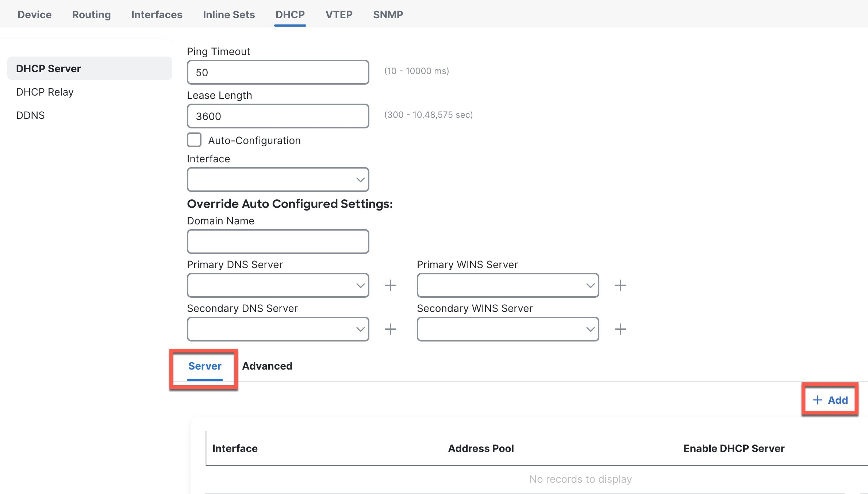Switch to the Routing tab
The width and height of the screenshot is (868, 494).
point(91,14)
